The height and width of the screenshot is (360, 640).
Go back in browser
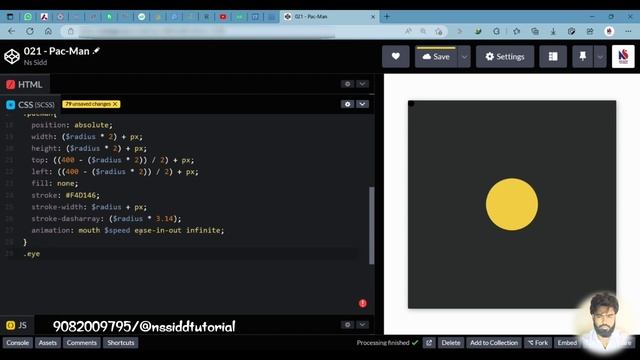click(x=11, y=31)
